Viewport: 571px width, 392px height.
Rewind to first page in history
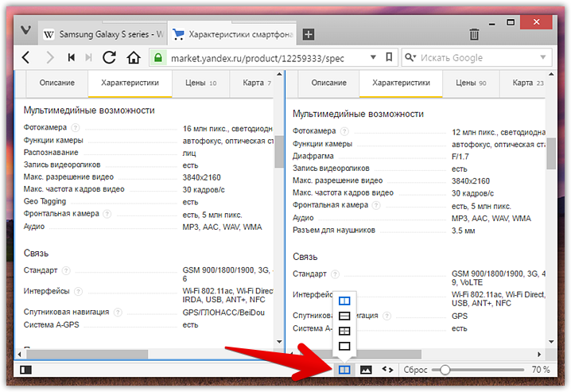(x=72, y=57)
